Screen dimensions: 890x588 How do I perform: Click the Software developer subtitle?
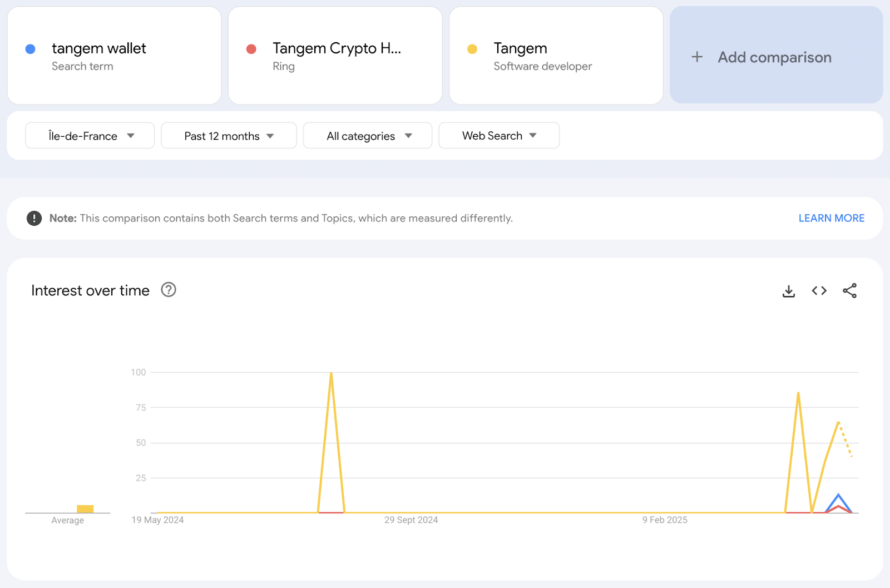pos(542,66)
